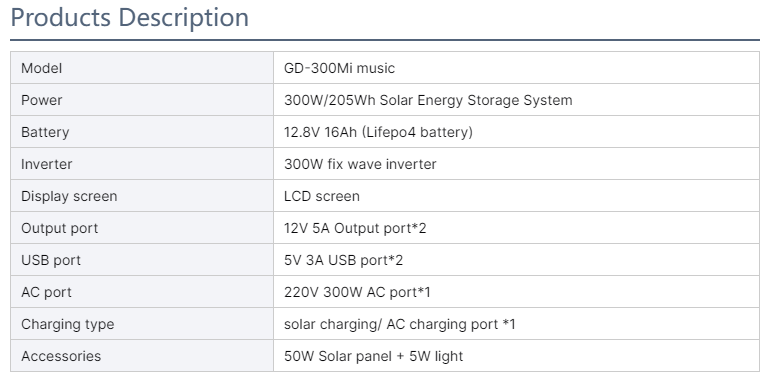772x384 pixels.
Task: Click the 12.8V 16Ah Lifepo4 battery value
Action: pyautogui.click(x=378, y=132)
